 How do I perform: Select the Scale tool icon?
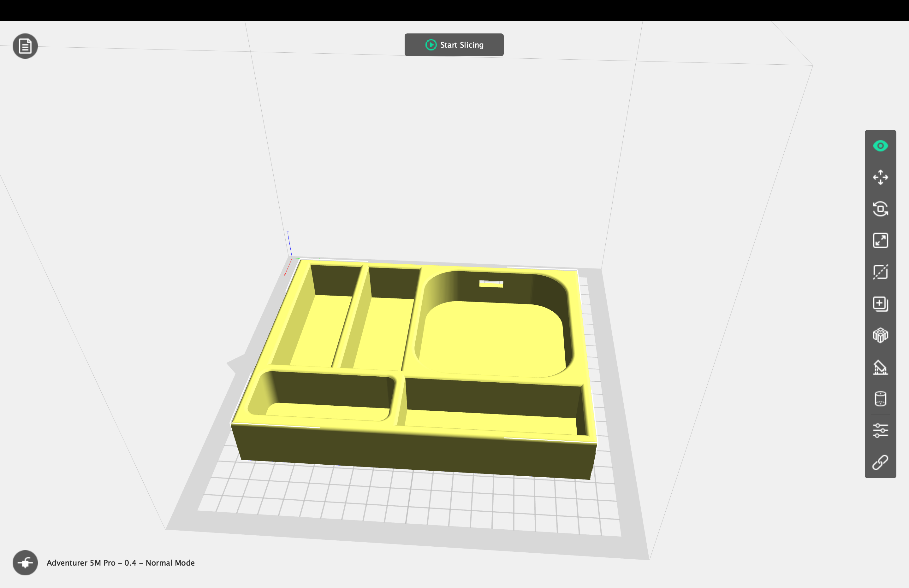(x=880, y=241)
